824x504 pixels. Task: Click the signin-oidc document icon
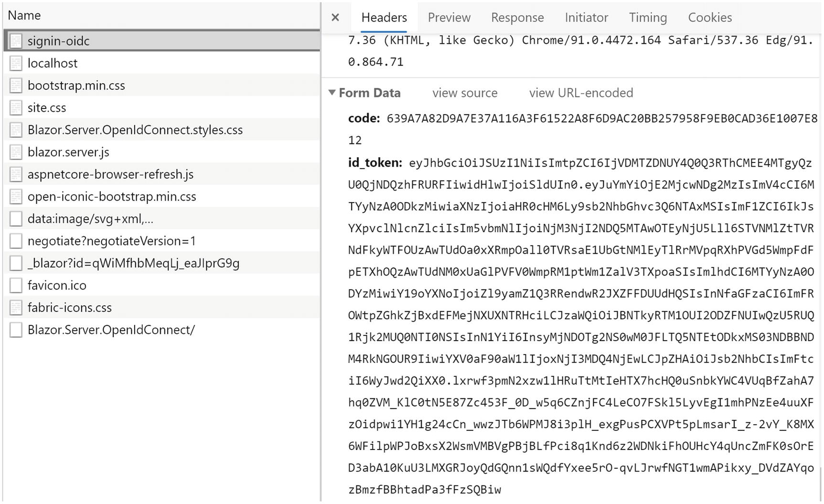click(x=16, y=41)
